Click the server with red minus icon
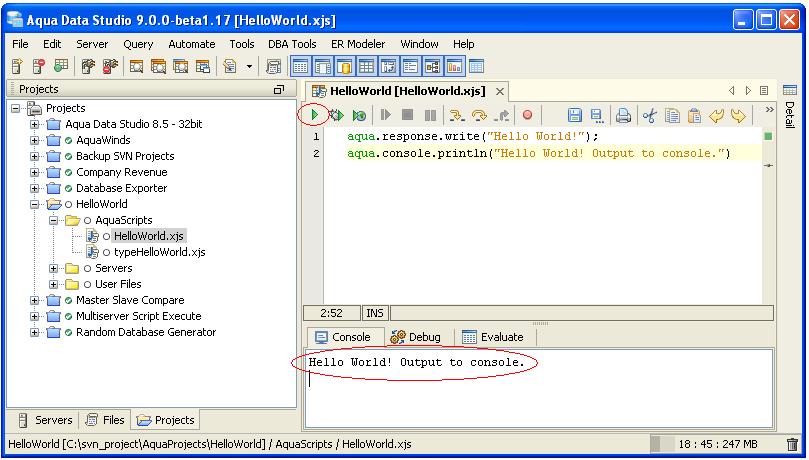809x460 pixels. (39, 66)
